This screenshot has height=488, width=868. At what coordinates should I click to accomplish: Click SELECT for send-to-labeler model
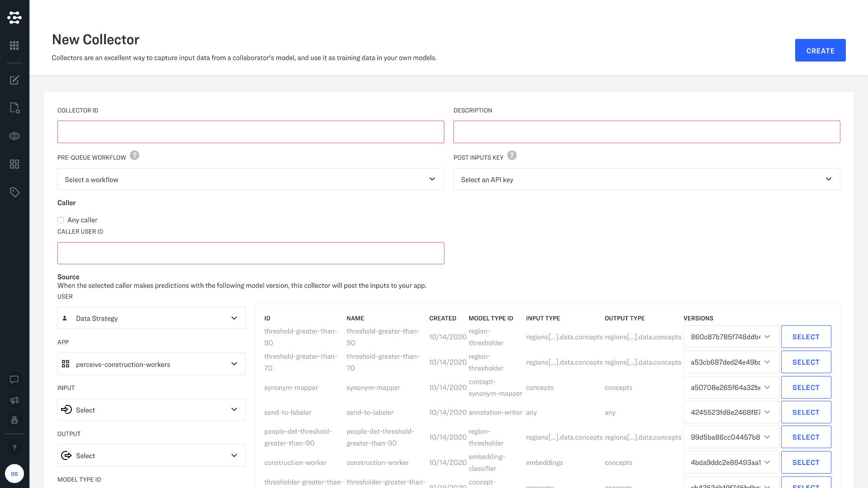806,412
